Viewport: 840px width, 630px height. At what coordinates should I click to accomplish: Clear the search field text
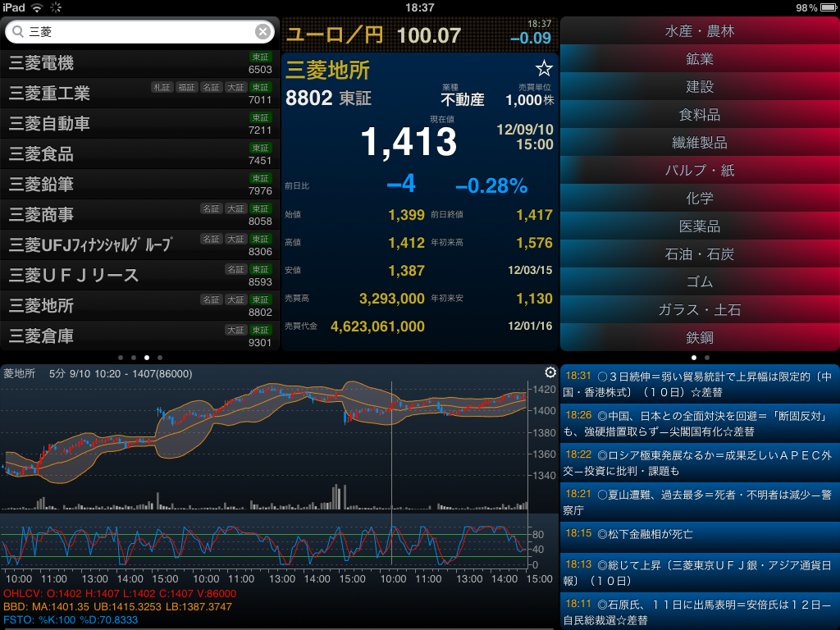click(262, 32)
